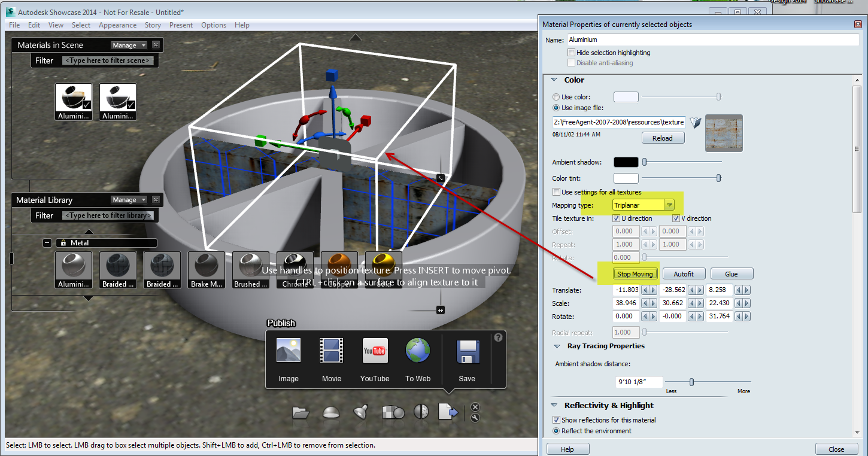
Task: Click the blue cube manipulator handle
Action: click(x=333, y=75)
